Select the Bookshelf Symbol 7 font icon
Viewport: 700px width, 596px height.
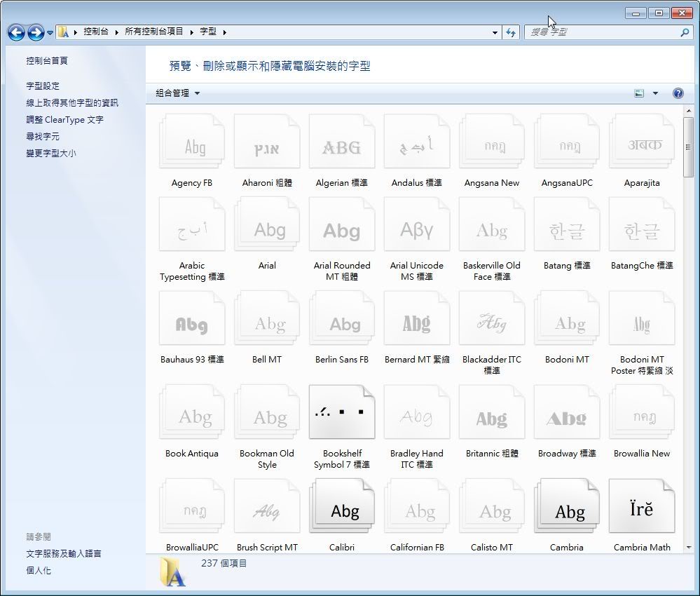pos(342,412)
